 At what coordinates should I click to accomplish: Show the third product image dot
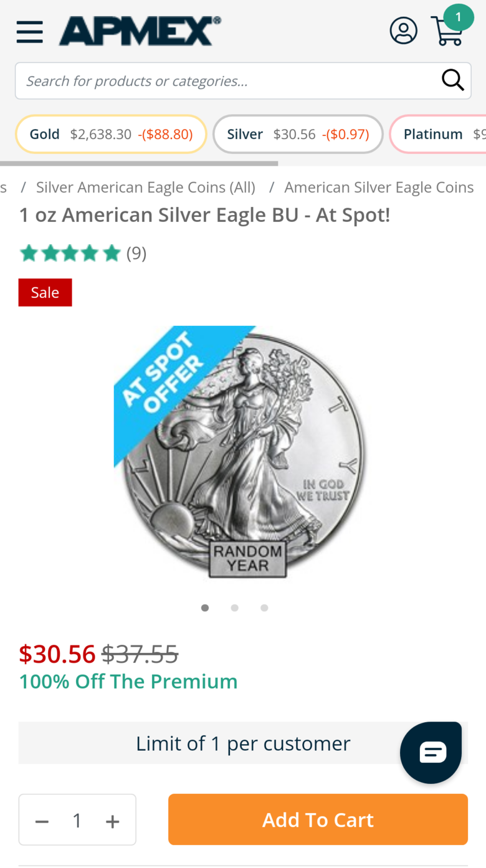264,608
